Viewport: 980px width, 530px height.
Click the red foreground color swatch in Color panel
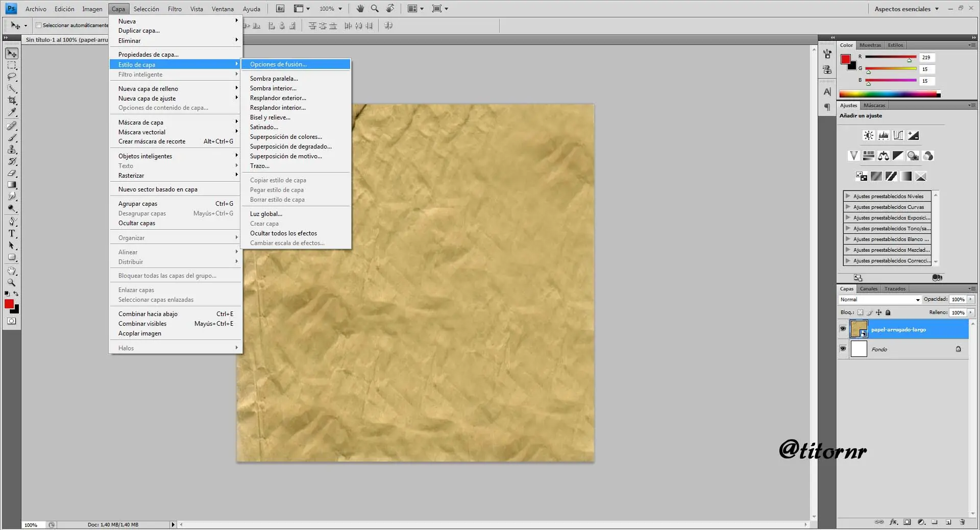[x=846, y=59]
